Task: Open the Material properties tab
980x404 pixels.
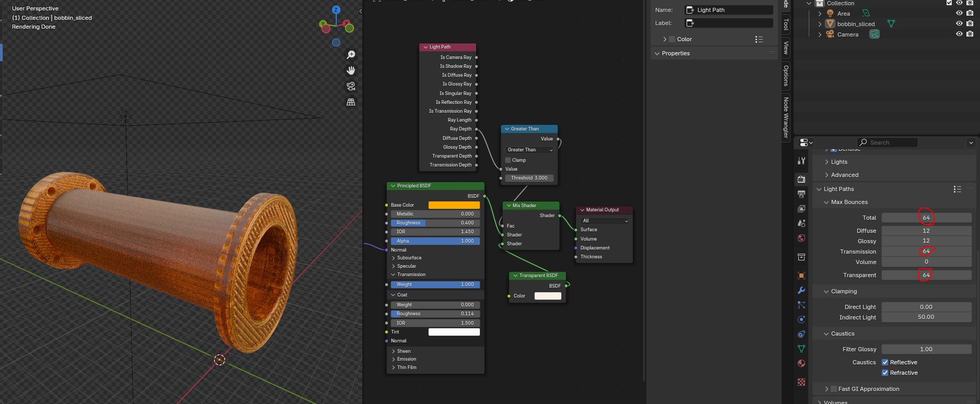Action: coord(801,363)
